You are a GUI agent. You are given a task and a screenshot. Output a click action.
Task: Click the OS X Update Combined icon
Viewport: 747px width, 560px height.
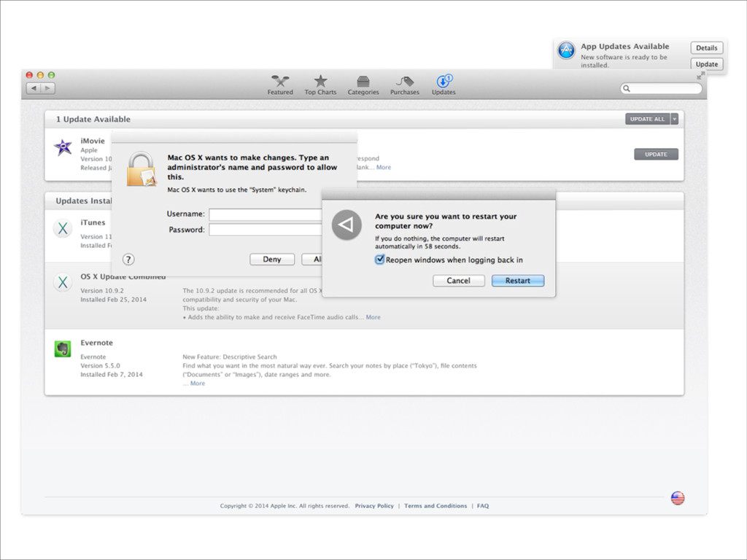coord(63,282)
